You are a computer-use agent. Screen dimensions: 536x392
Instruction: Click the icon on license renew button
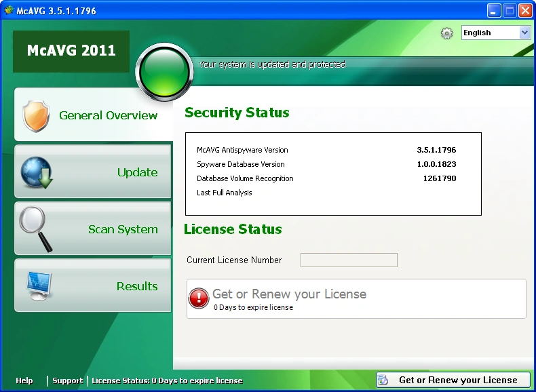(x=383, y=380)
